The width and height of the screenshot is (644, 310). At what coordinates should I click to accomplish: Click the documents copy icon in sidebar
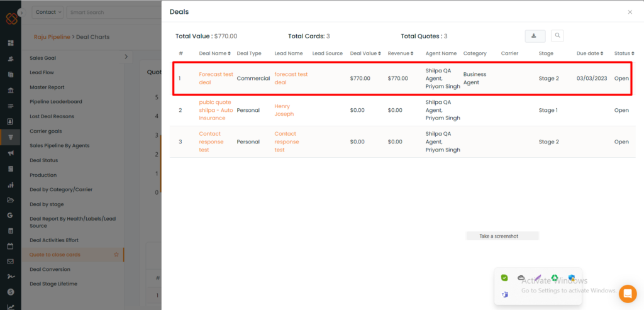point(11,74)
